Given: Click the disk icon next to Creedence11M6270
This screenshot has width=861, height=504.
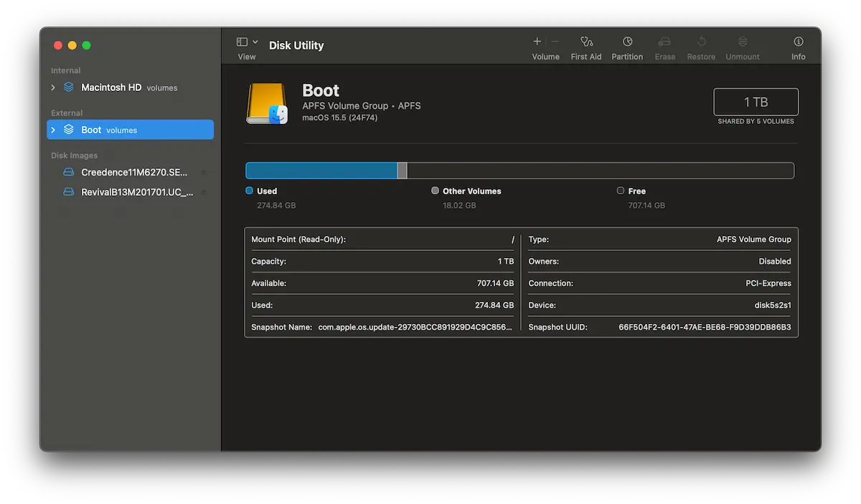Looking at the screenshot, I should coord(68,172).
